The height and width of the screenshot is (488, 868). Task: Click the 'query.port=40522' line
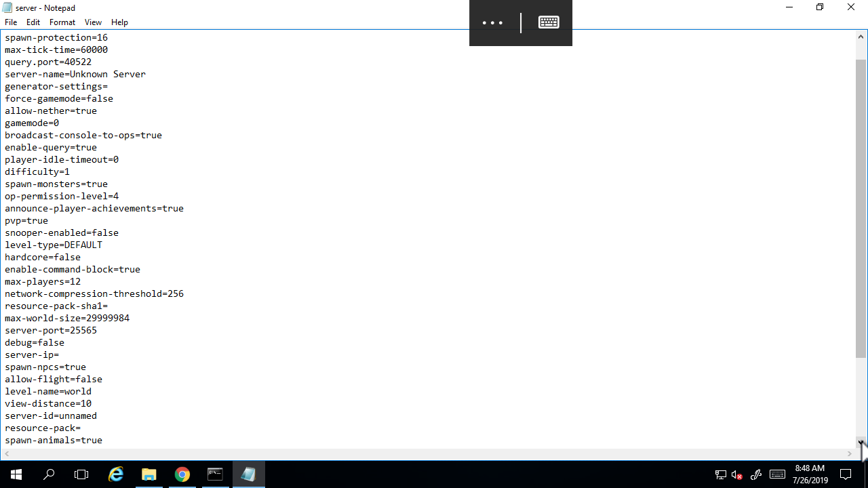[x=48, y=62]
